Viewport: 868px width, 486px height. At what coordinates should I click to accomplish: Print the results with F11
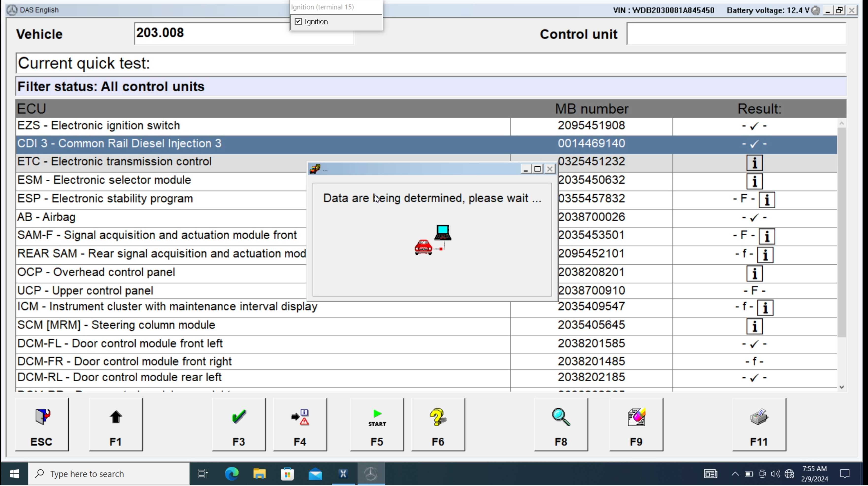[759, 425]
